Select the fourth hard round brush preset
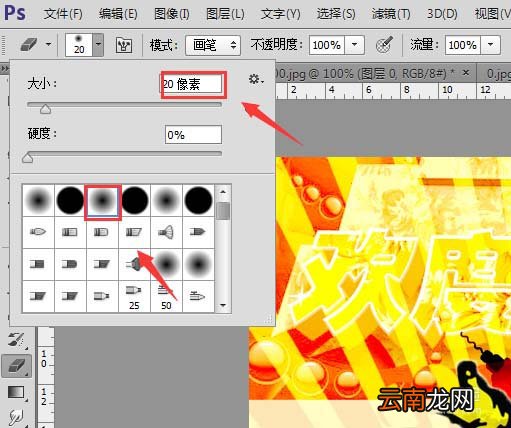This screenshot has height=428, width=511. tap(135, 200)
